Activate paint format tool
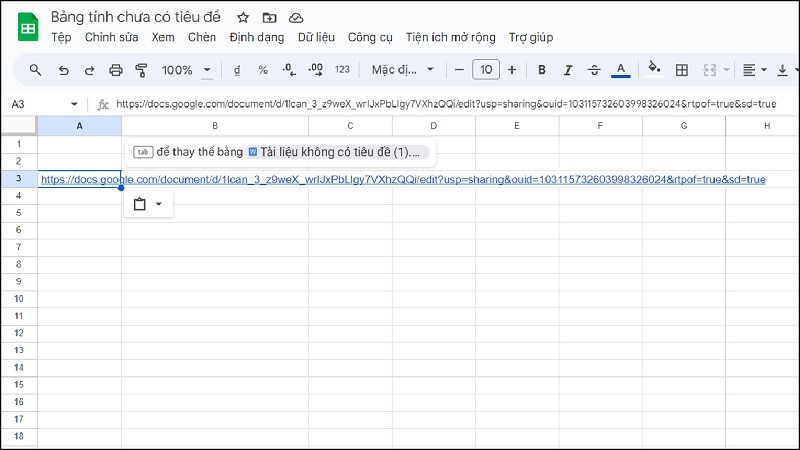This screenshot has height=450, width=800. 141,70
